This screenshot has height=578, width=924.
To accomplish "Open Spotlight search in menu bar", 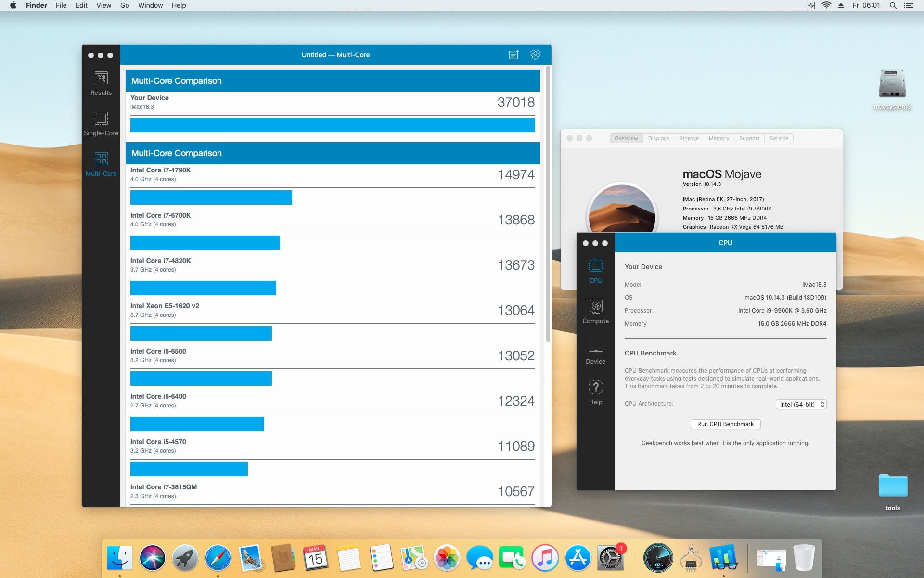I will (893, 5).
